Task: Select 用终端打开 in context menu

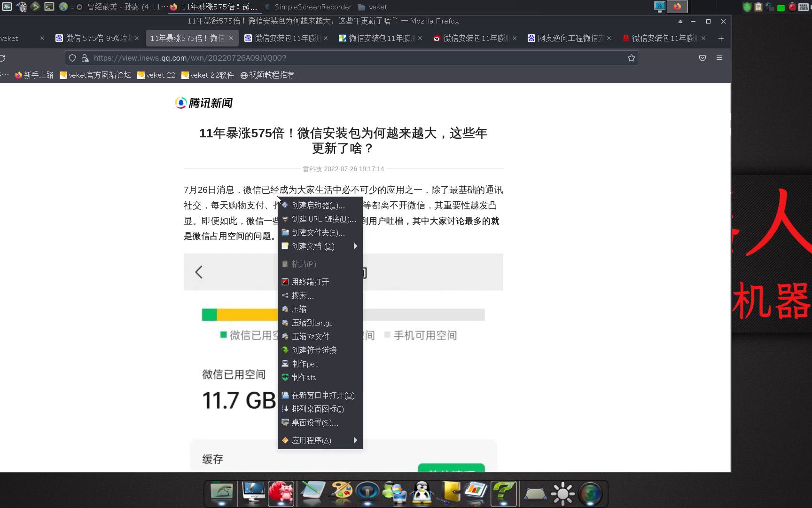Action: click(320, 282)
